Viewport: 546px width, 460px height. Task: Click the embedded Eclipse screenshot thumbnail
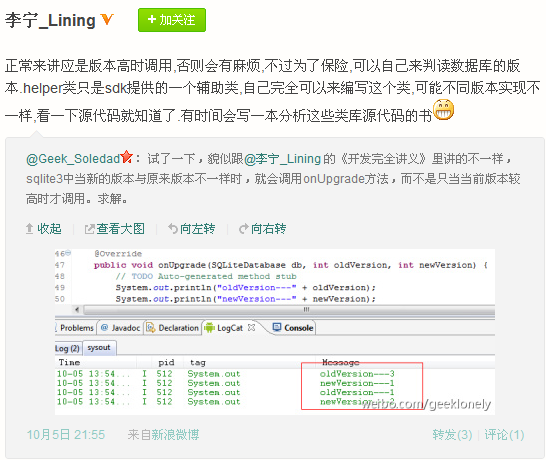[275, 332]
